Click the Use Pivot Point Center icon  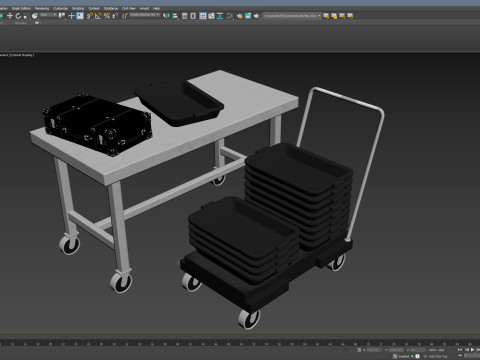(x=62, y=16)
